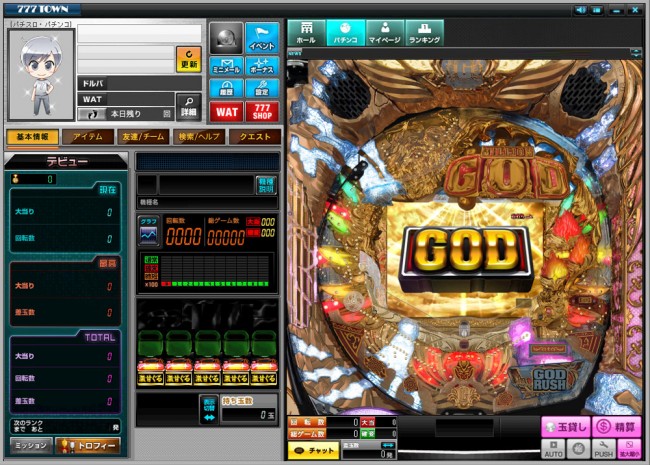This screenshot has width=650, height=465.
Task: Click the avatar character portrait
Action: (x=41, y=75)
